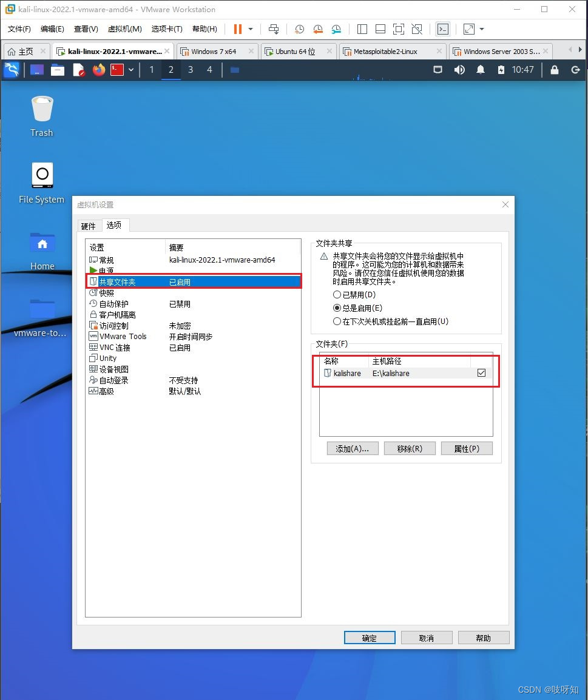Switch to Kali workspace 3
Image resolution: width=588 pixels, height=700 pixels.
tap(191, 70)
